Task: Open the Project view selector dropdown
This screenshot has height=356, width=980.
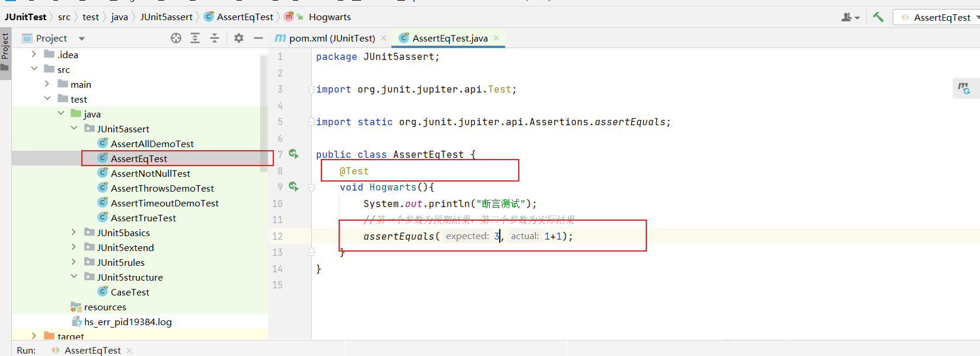Action: (x=82, y=39)
